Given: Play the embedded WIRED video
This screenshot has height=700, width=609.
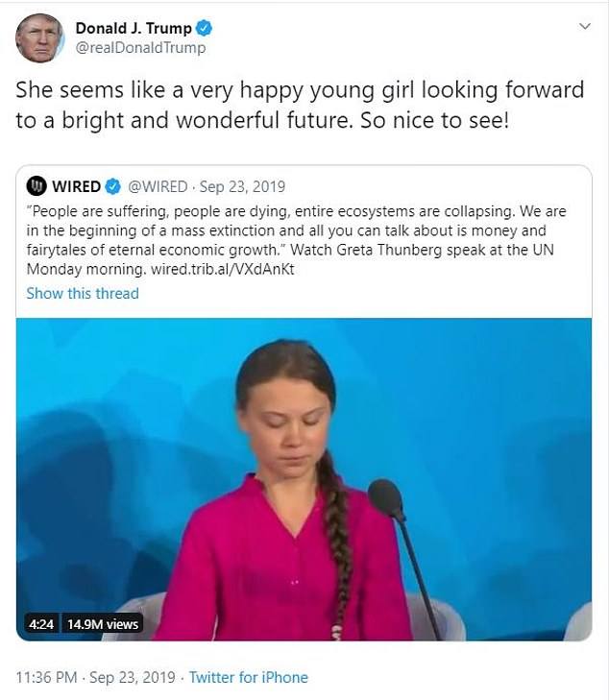Looking at the screenshot, I should pyautogui.click(x=304, y=478).
